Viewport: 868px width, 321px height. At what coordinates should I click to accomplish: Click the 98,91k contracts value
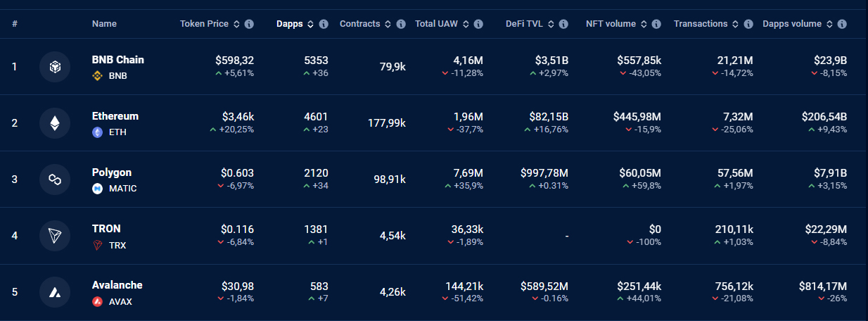[x=390, y=180]
